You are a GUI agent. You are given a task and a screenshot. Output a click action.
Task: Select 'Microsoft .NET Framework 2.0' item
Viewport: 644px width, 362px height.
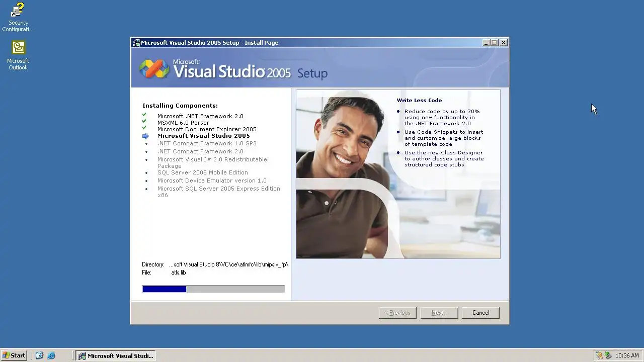[200, 116]
